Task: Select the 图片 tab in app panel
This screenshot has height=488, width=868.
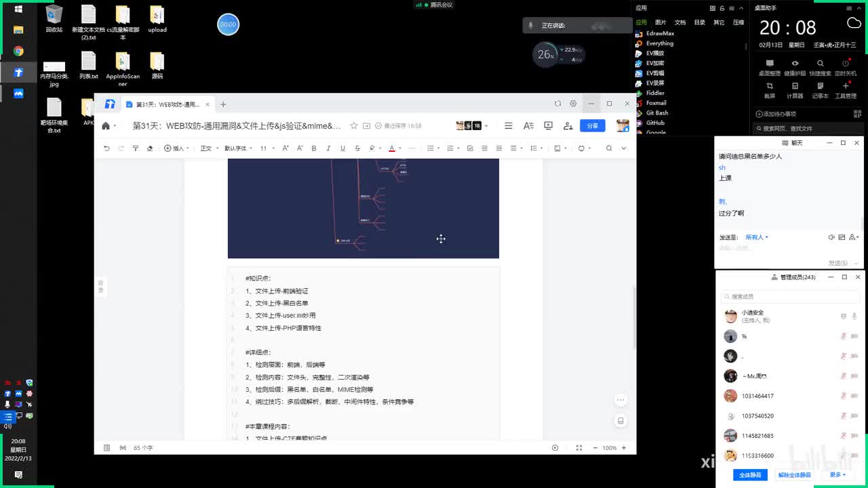Action: (660, 22)
